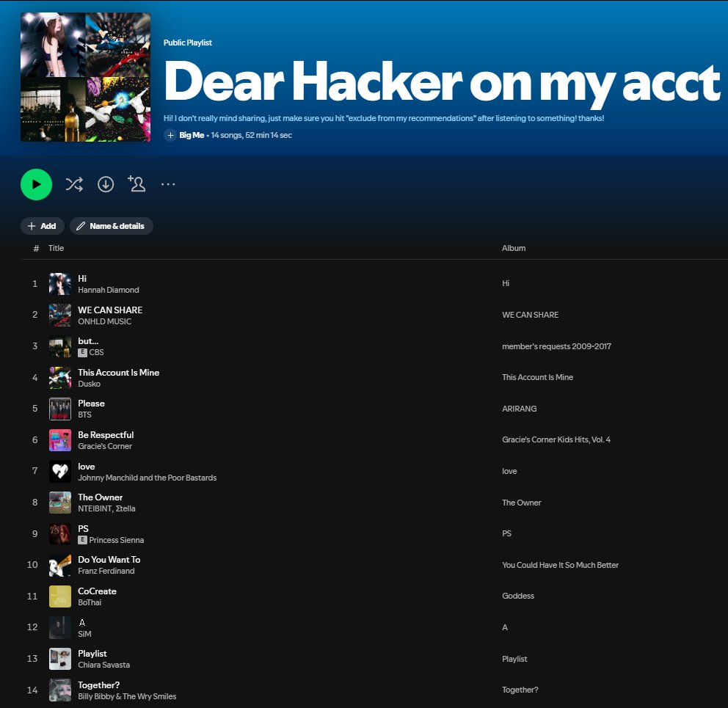Open album member's requests 2009-2017
The height and width of the screenshot is (708, 728).
(557, 346)
